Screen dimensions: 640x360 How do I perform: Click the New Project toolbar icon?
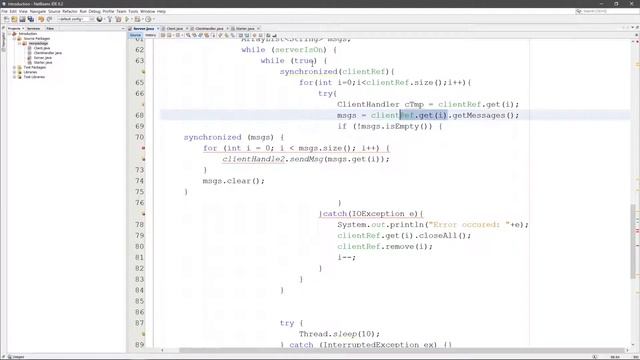(14, 19)
